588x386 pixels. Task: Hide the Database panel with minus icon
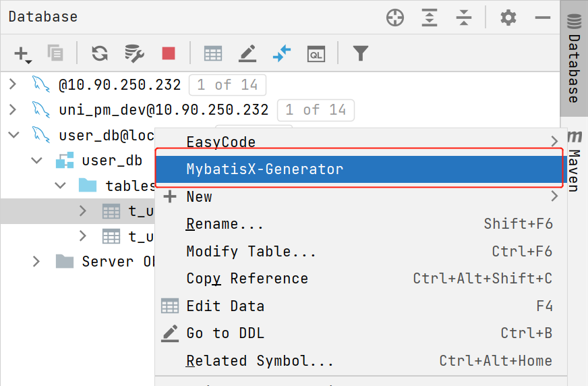543,18
